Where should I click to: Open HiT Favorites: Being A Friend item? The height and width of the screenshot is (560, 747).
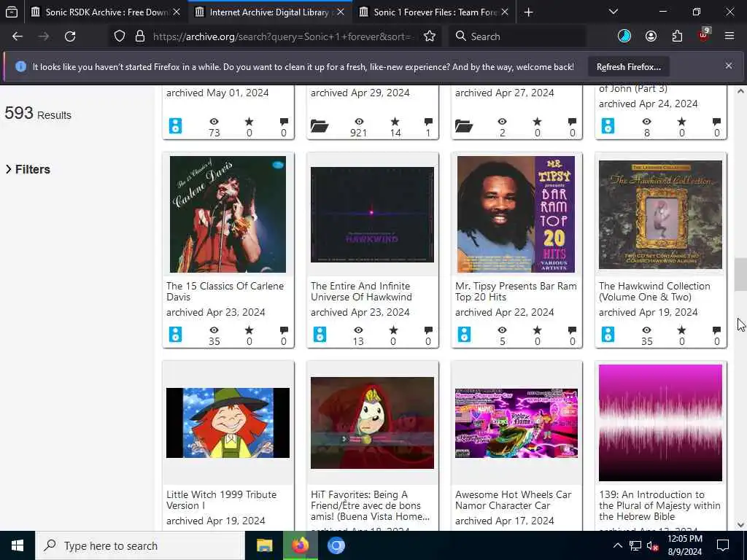point(370,505)
